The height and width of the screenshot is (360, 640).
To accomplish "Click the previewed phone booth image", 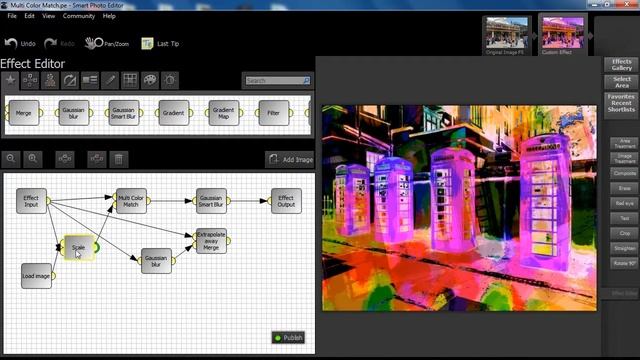I will tap(459, 208).
